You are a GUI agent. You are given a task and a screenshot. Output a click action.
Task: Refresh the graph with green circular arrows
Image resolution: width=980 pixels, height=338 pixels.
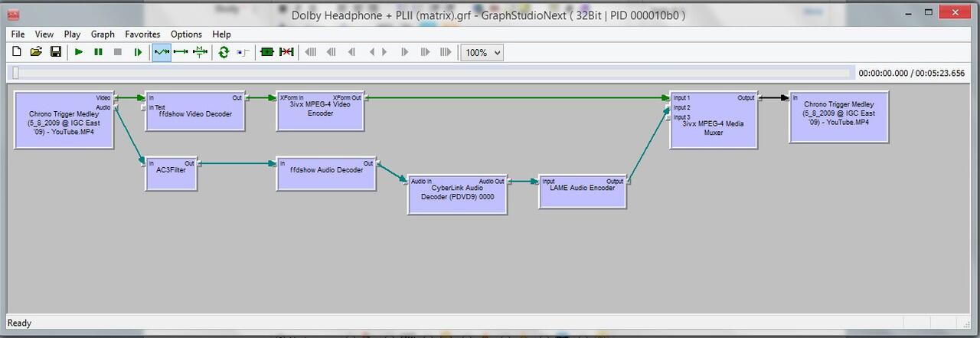pyautogui.click(x=224, y=52)
